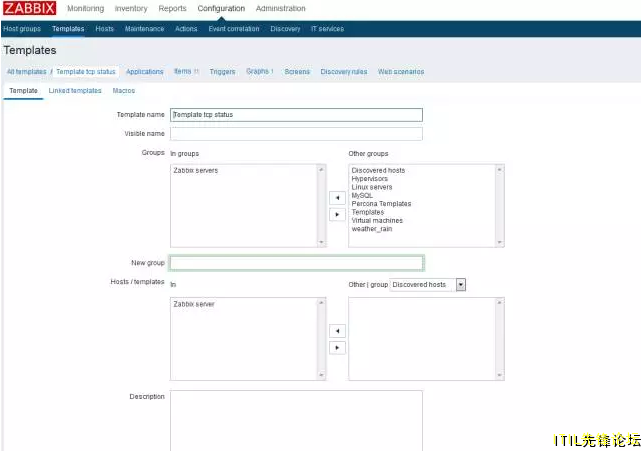Select Virtual machines in Other groups
Viewport: 641px width, 451px height.
click(377, 220)
